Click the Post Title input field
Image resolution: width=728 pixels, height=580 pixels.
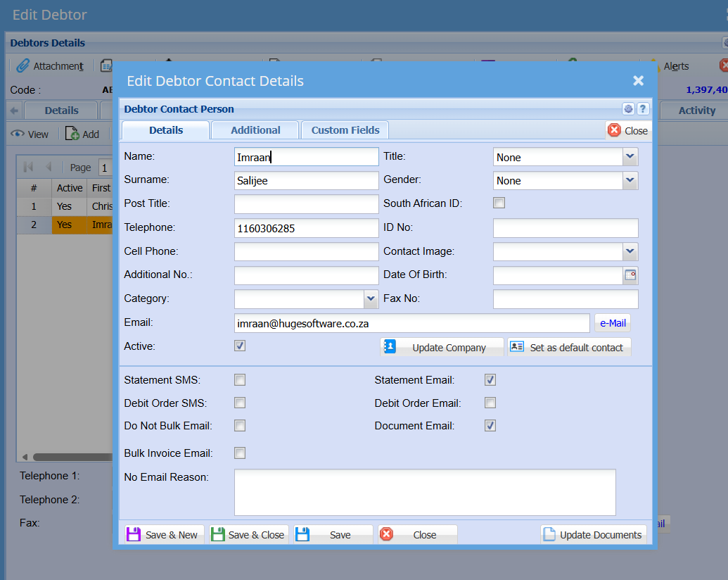307,204
